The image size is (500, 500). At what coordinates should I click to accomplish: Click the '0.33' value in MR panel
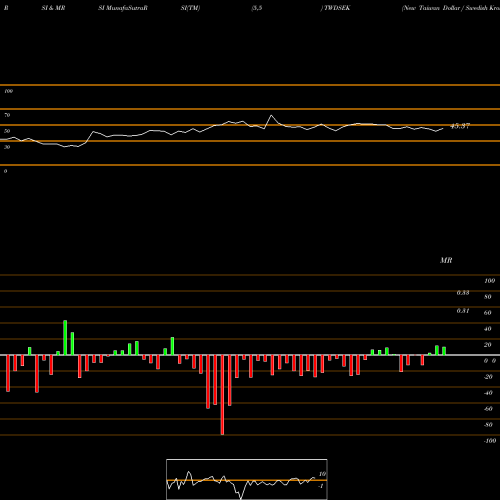coord(463,293)
